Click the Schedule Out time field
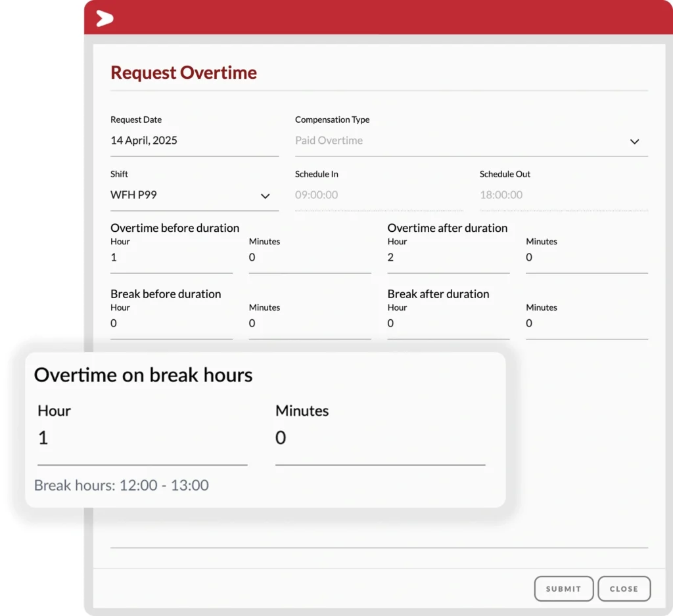 tap(563, 195)
